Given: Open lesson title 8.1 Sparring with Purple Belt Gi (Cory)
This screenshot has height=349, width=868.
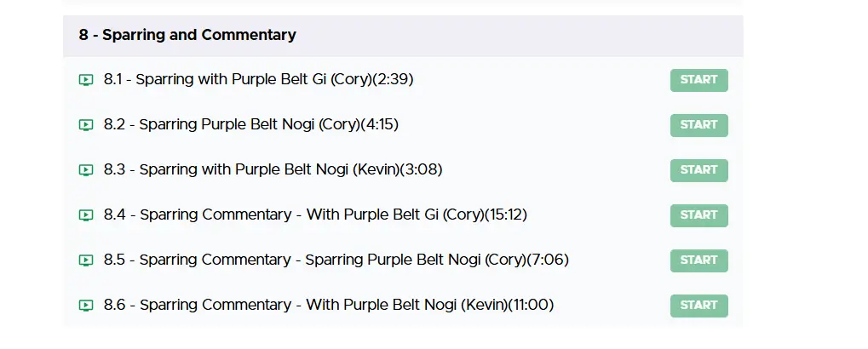Looking at the screenshot, I should pos(259,80).
